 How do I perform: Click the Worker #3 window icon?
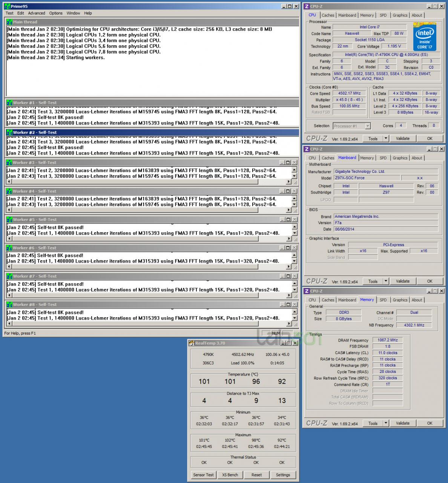click(x=9, y=163)
